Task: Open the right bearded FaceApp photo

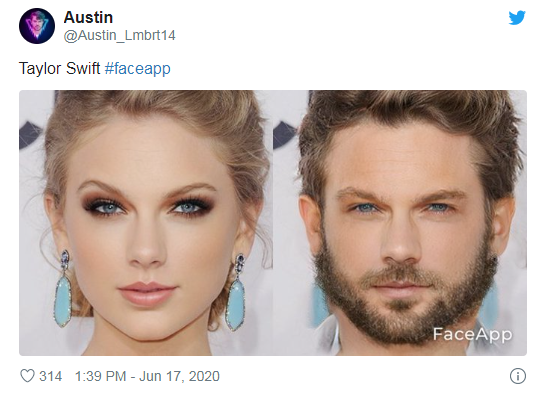Action: 400,223
